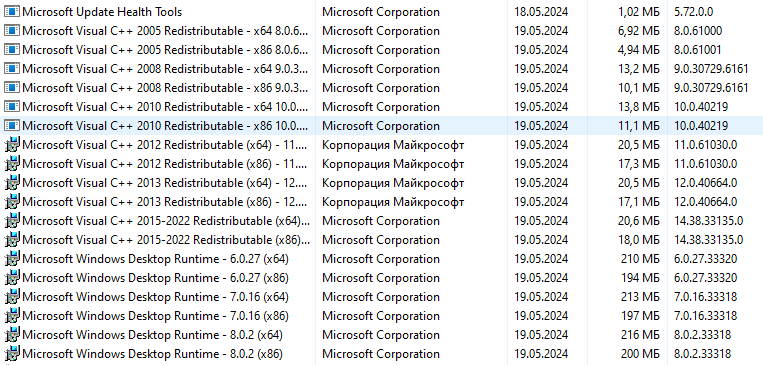Click size value 210 МБ
The height and width of the screenshot is (365, 763).
point(640,259)
